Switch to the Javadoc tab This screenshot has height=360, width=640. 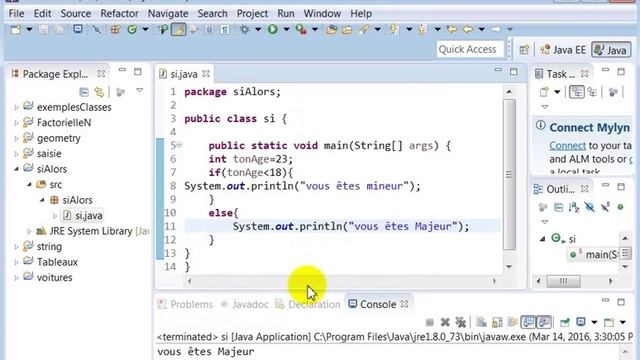(245, 304)
